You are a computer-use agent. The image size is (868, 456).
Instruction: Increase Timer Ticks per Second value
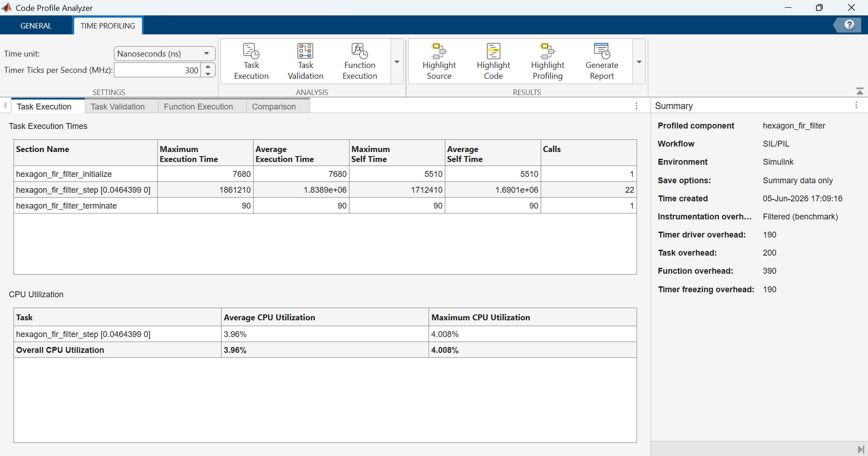(x=208, y=66)
